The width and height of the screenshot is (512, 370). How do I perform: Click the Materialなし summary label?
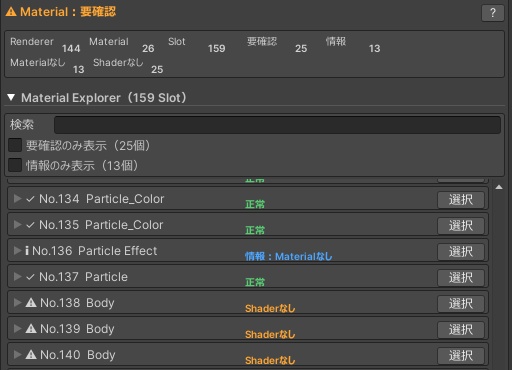pyautogui.click(x=38, y=62)
